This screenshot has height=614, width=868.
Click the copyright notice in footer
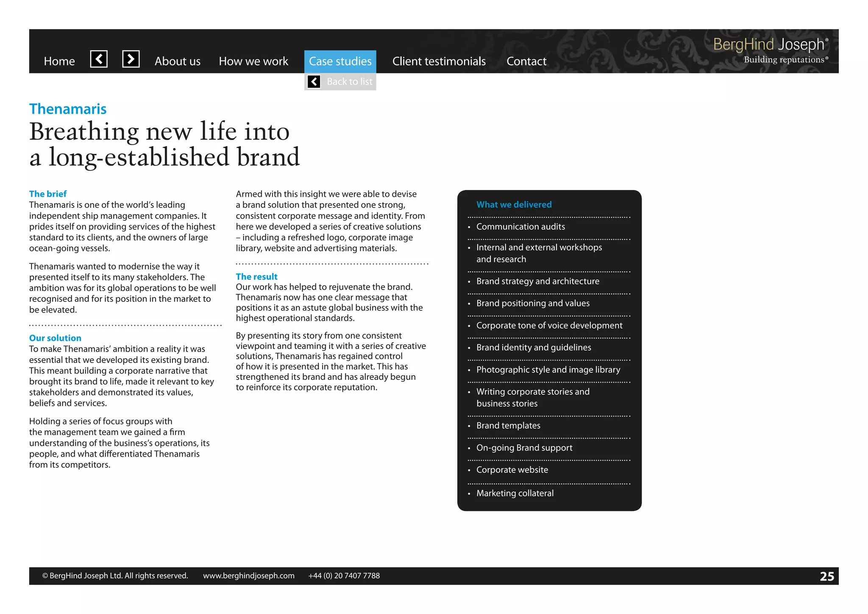point(115,575)
